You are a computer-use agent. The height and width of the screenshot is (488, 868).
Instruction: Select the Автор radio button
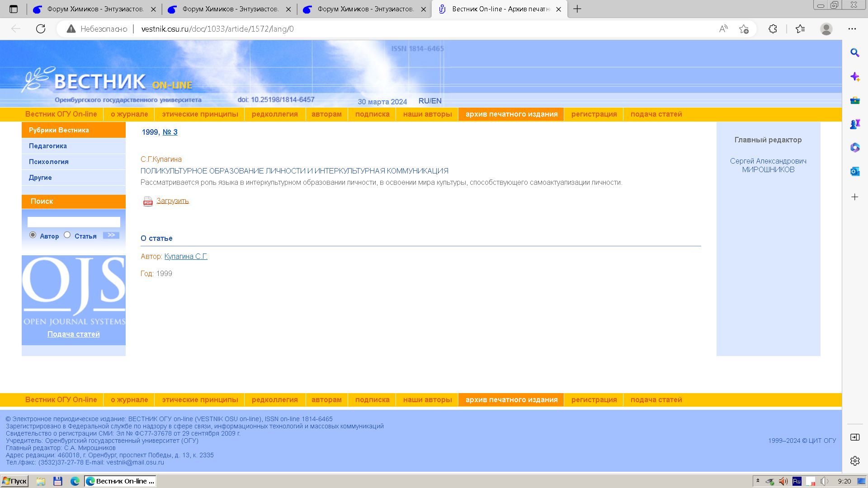(33, 235)
